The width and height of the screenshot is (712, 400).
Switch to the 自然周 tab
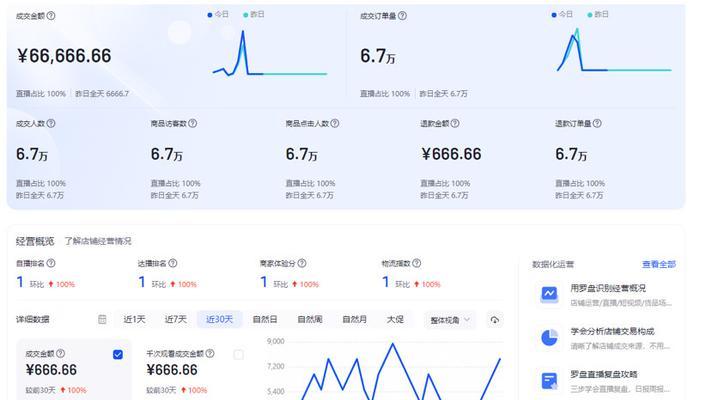310,320
